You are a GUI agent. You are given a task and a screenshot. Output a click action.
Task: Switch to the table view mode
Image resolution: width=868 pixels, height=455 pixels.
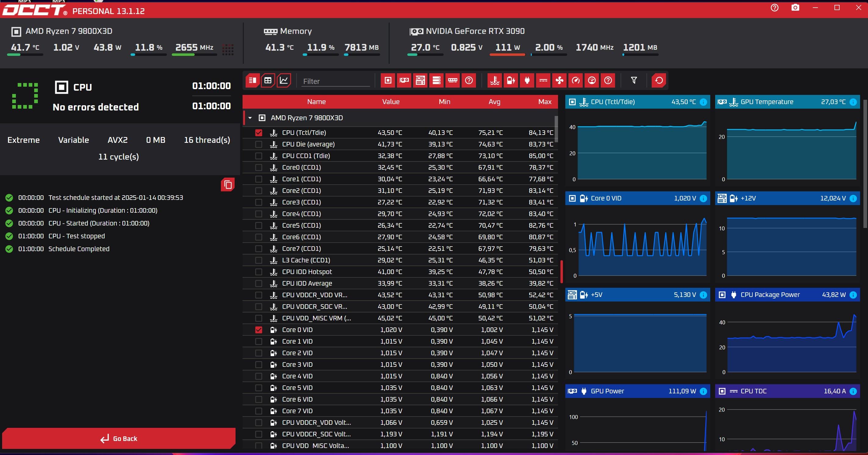pyautogui.click(x=268, y=81)
